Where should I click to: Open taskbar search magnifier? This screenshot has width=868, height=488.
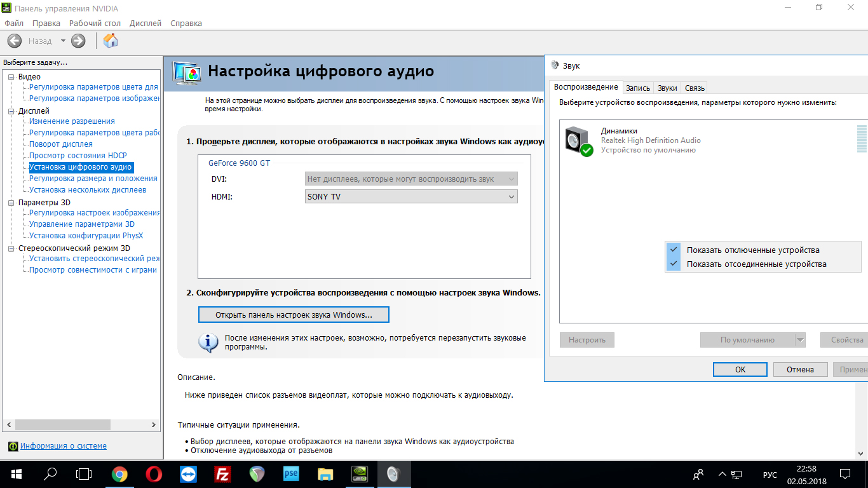(50, 474)
